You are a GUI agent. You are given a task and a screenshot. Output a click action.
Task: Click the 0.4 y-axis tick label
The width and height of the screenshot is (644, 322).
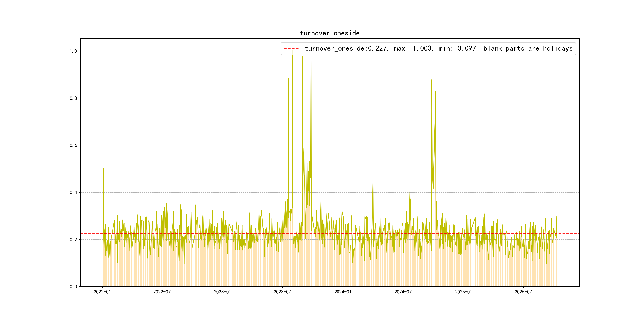click(73, 192)
